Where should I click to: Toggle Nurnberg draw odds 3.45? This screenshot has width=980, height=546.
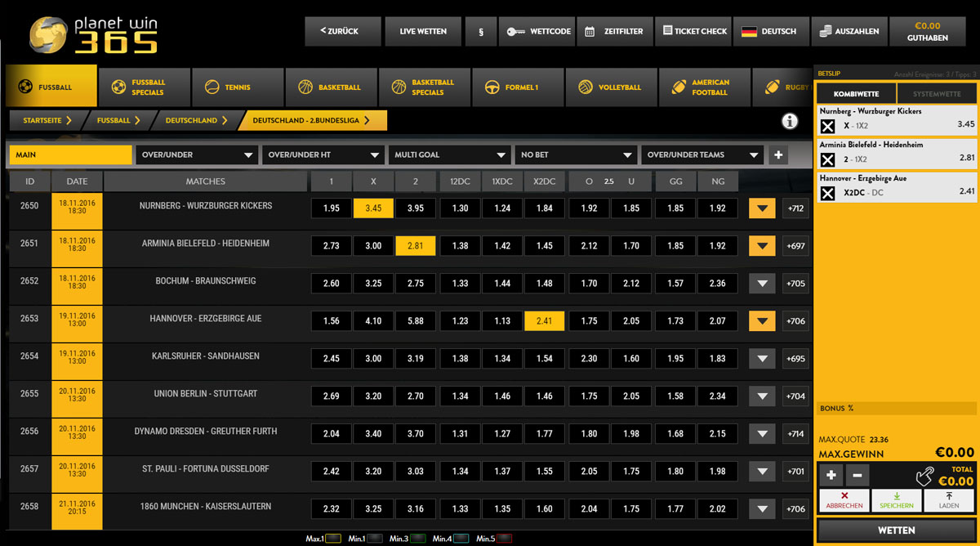(x=373, y=208)
